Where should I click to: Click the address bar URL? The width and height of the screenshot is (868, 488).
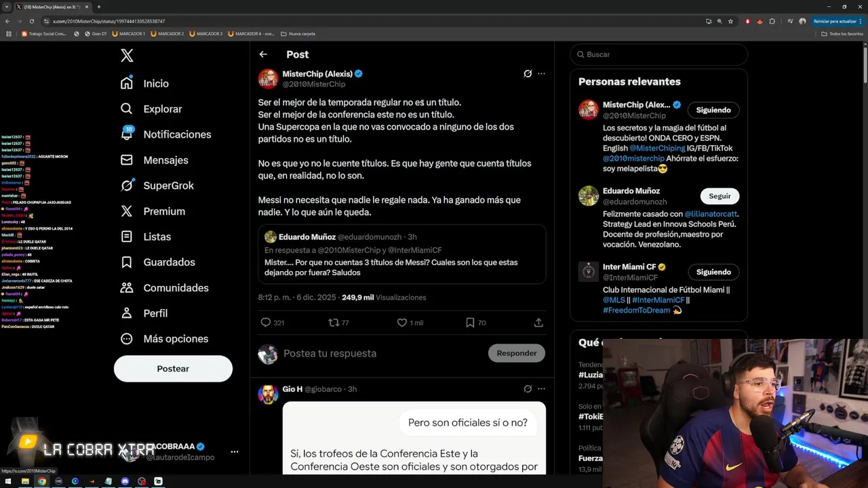(109, 22)
